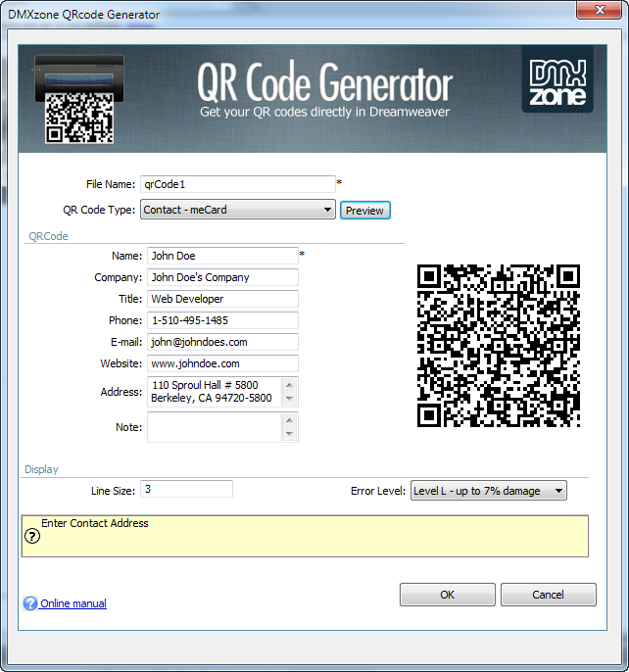Click the DMXzone logo in banner
This screenshot has height=672, width=629.
(x=557, y=78)
